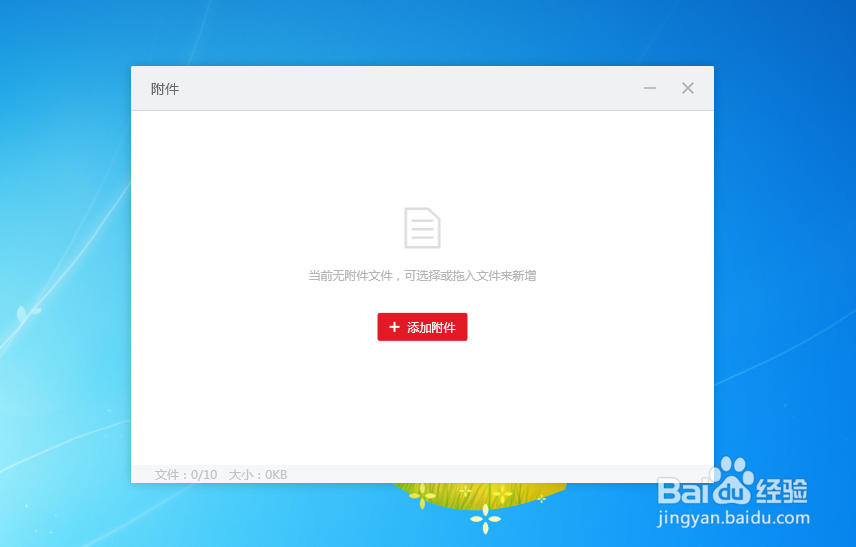This screenshot has width=856, height=547.
Task: Click the 文件：0/10 status text
Action: (186, 475)
